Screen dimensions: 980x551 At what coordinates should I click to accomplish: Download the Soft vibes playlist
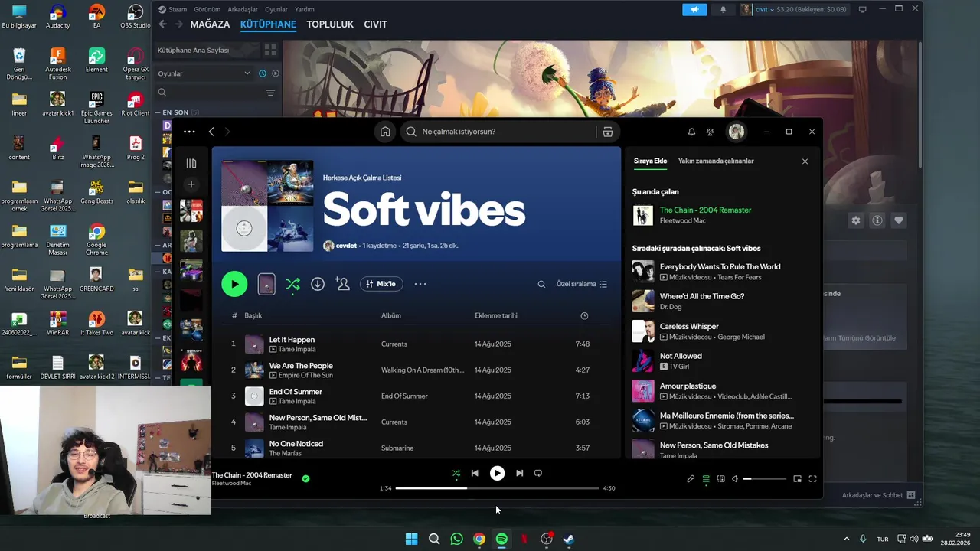(x=318, y=284)
